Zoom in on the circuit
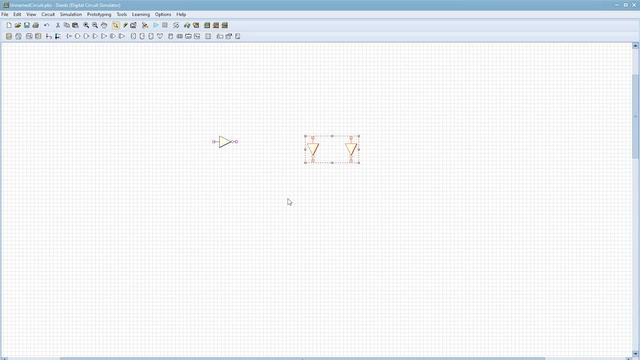This screenshot has width=640, height=360. 86,25
